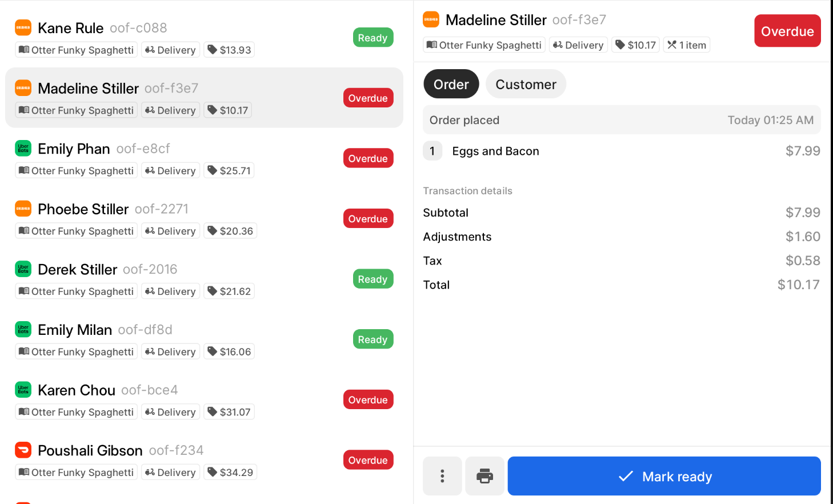833x504 pixels.
Task: Switch to the Customer tab
Action: pos(526,84)
